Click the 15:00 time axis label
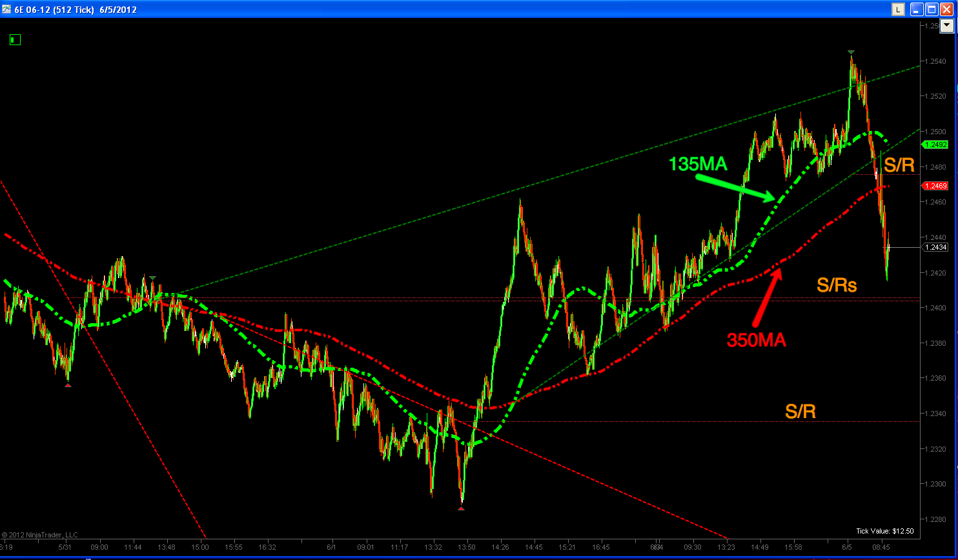Screen dimensions: 958x560 coord(199,547)
